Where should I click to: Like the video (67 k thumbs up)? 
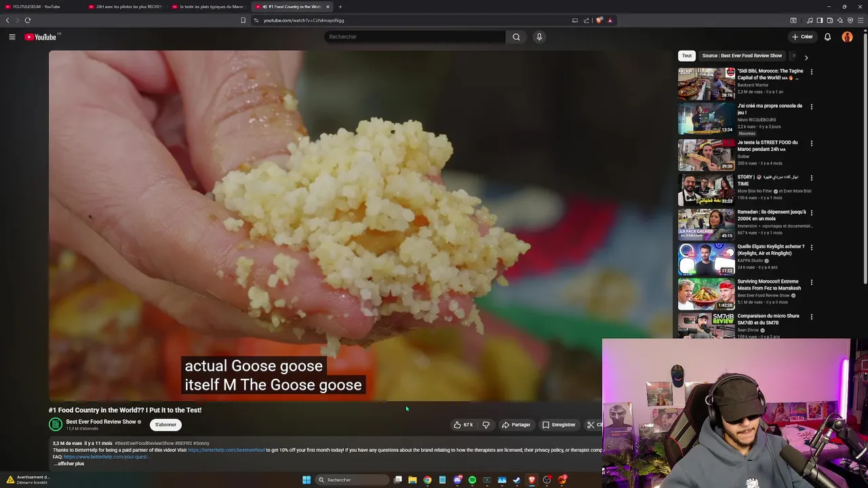463,425
